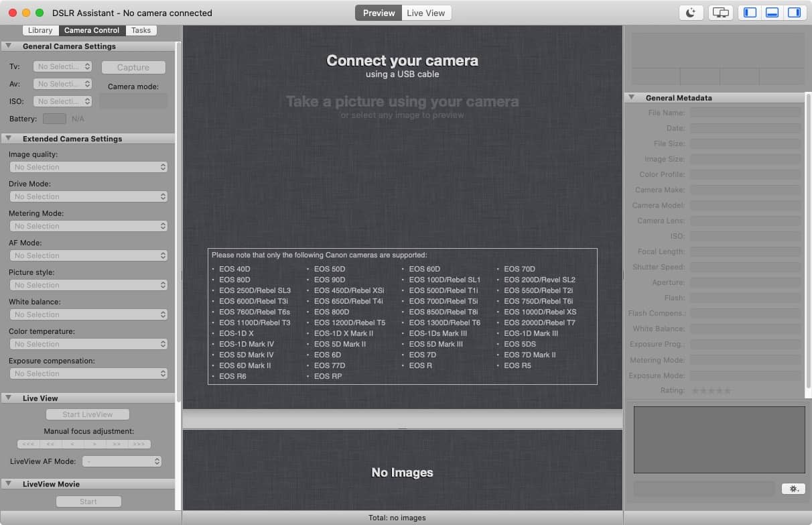Open the AF Mode dropdown
The width and height of the screenshot is (812, 525).
tap(88, 255)
